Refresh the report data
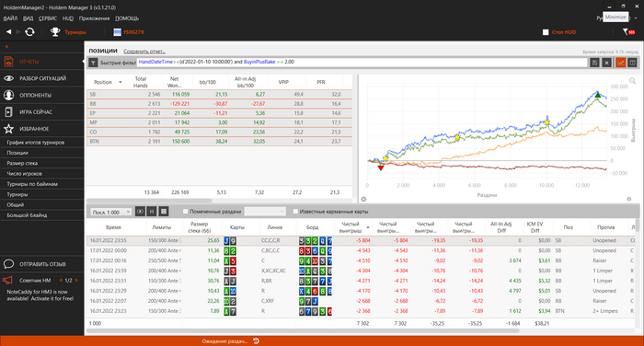The height and width of the screenshot is (346, 644). 29,31
